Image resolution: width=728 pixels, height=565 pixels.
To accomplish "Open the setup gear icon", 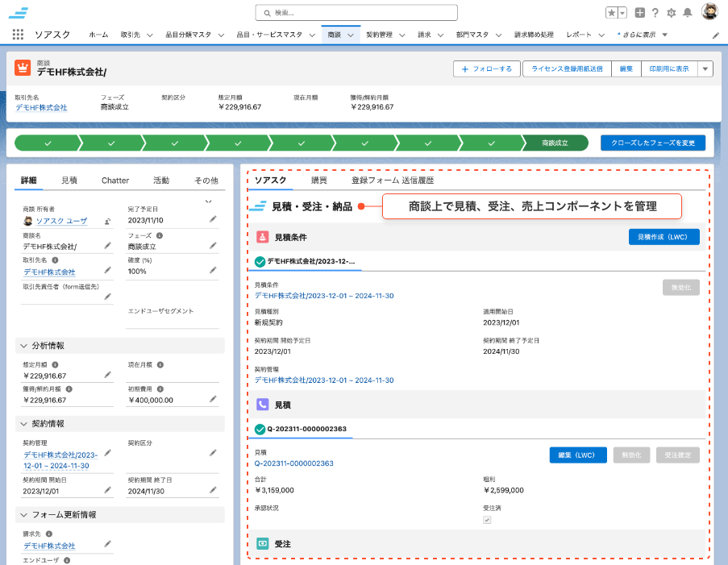I will (x=672, y=13).
